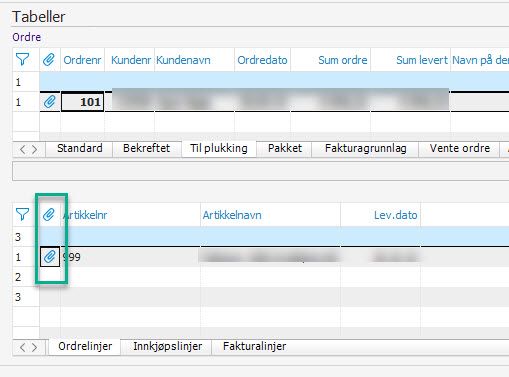This screenshot has width=509, height=377.
Task: Select the Til plukking tab
Action: pos(219,148)
